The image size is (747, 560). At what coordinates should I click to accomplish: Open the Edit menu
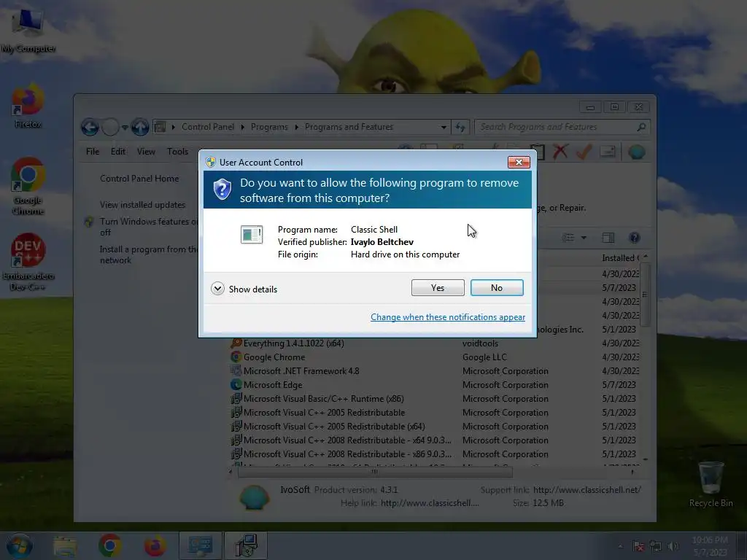117,152
